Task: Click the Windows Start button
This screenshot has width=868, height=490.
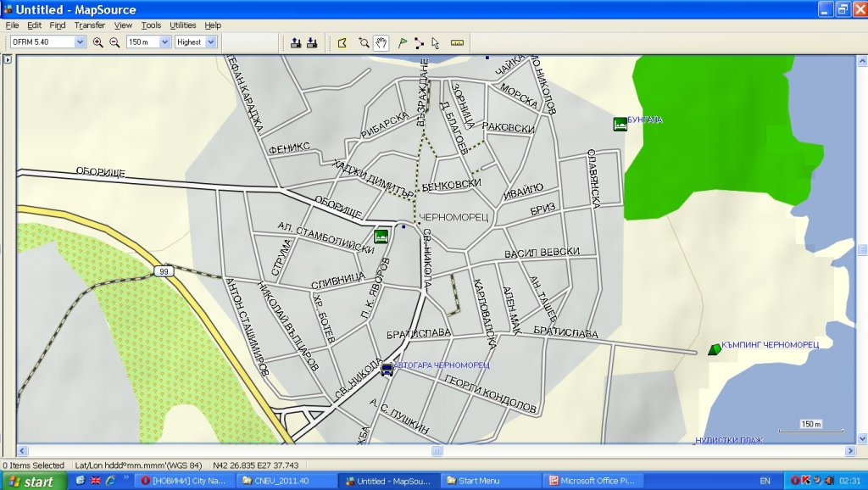Action: [32, 482]
